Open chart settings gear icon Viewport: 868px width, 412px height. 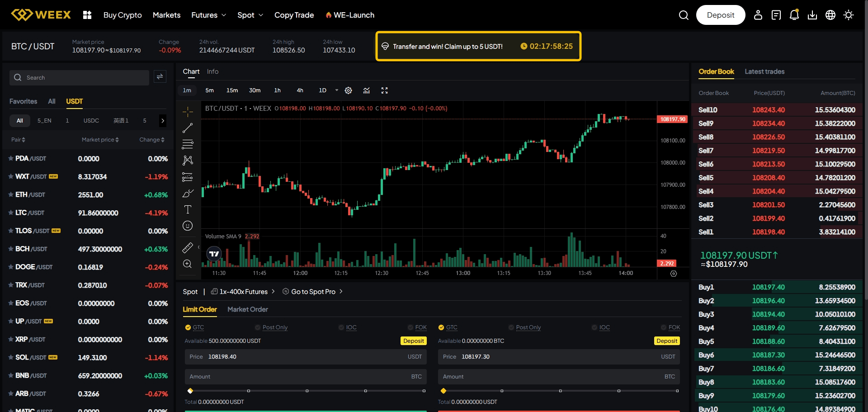click(348, 90)
